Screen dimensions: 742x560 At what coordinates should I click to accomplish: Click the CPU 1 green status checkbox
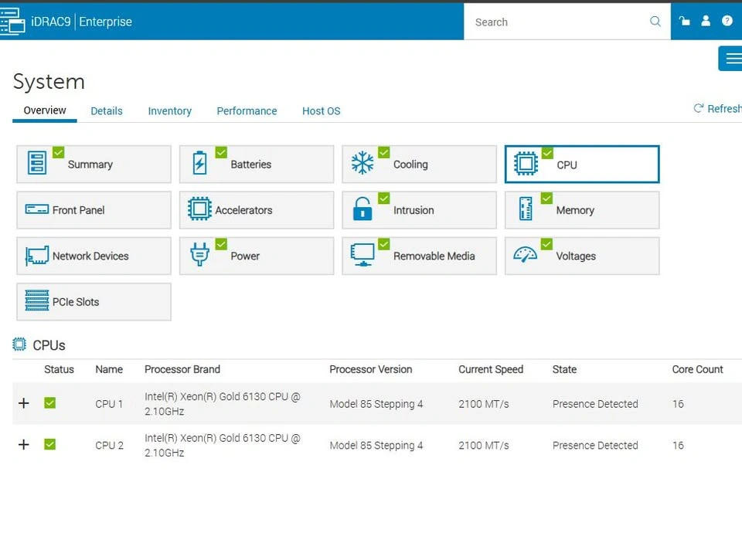click(50, 403)
